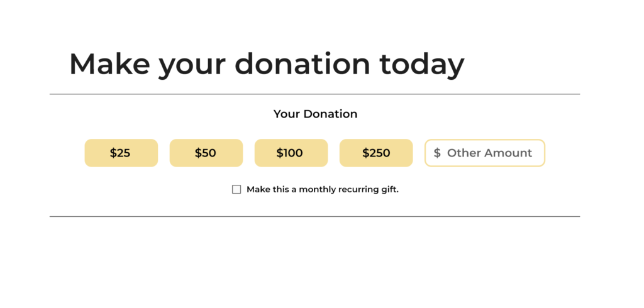
Task: Click the "Your Donation" section title
Action: click(x=316, y=114)
